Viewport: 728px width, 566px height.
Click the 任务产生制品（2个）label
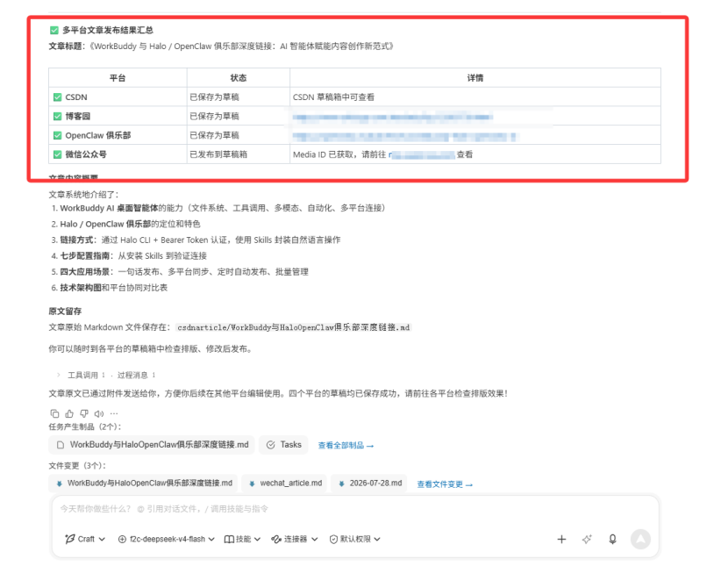[84, 426]
